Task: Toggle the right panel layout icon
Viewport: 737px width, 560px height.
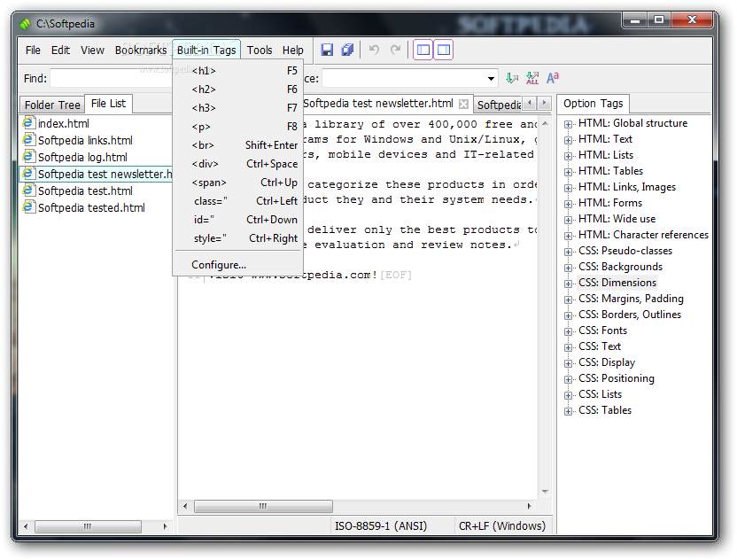Action: tap(444, 50)
